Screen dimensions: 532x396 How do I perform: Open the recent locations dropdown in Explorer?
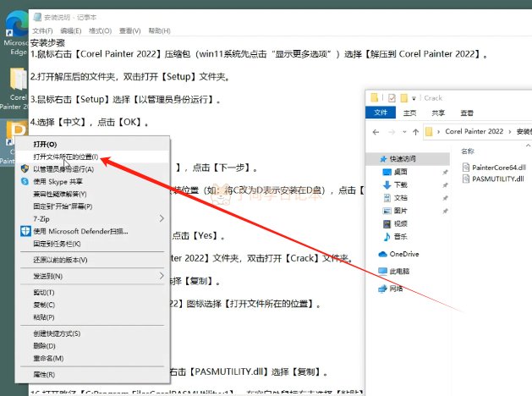tap(404, 132)
